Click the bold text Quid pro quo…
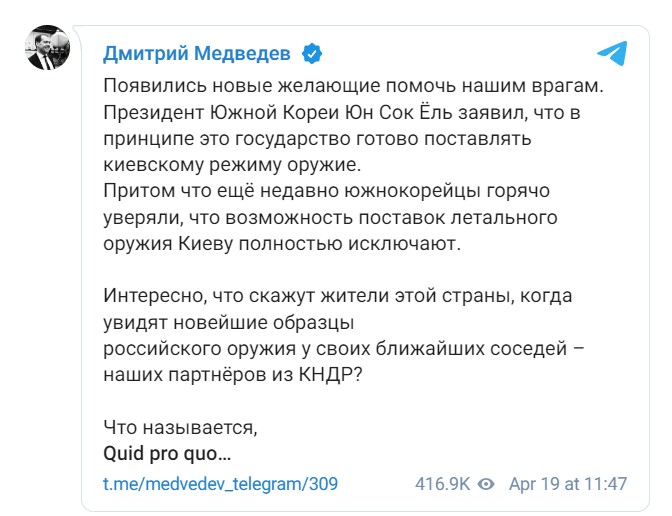Image resolution: width=672 pixels, height=516 pixels. (x=168, y=451)
